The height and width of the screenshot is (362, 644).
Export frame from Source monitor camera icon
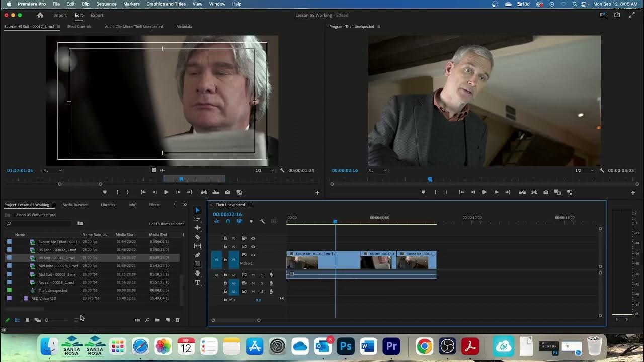(227, 192)
